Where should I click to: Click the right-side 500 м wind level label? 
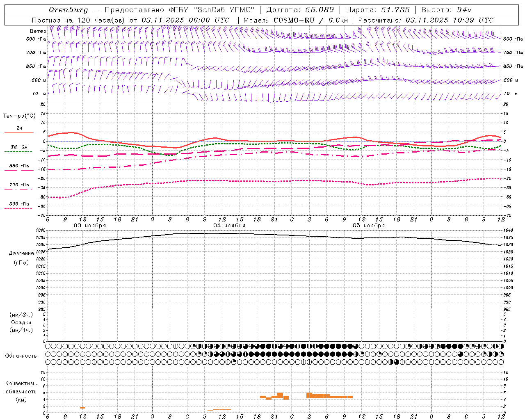pyautogui.click(x=511, y=80)
